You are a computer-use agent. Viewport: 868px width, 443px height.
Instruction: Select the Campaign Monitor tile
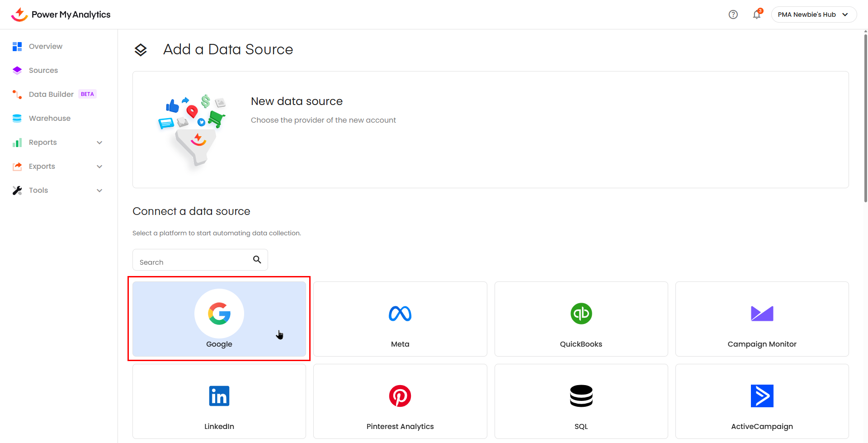pyautogui.click(x=762, y=319)
